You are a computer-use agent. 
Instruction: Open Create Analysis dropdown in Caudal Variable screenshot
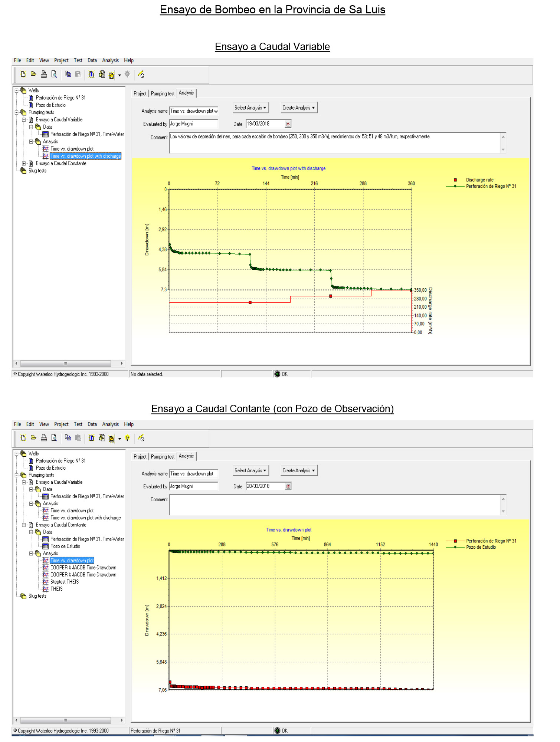pos(299,108)
